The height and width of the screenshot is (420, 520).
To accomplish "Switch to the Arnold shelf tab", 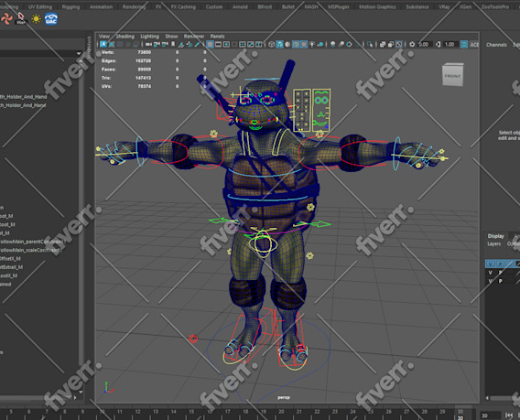I will click(240, 6).
